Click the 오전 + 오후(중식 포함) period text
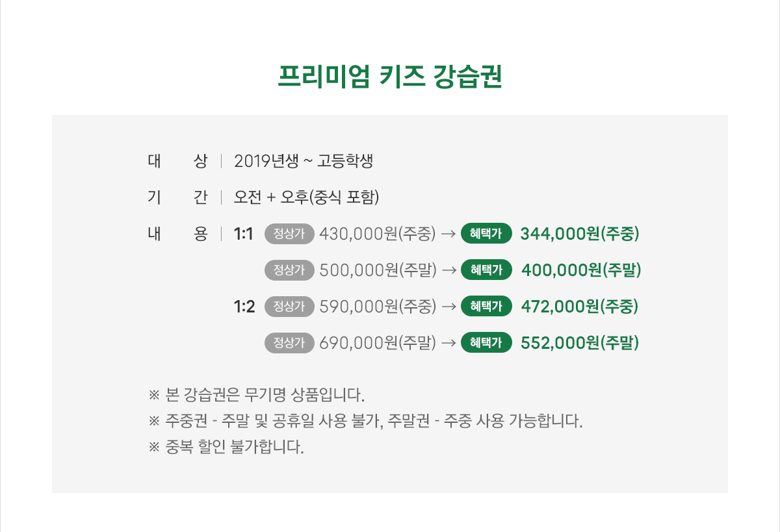The image size is (780, 532). point(306,197)
